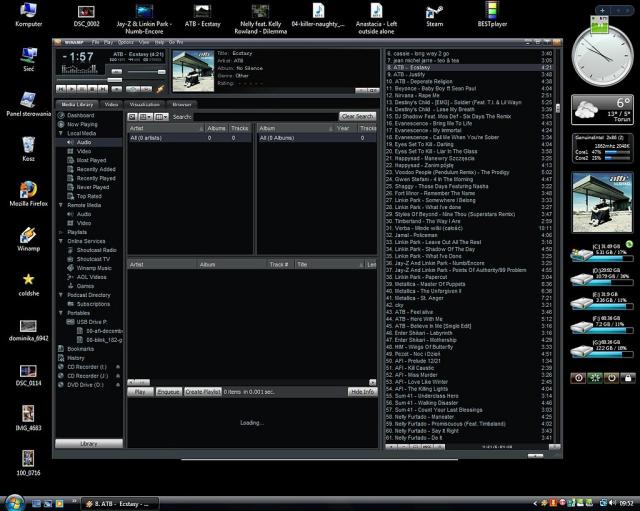Open the Options menu in Winamp

coord(126,42)
